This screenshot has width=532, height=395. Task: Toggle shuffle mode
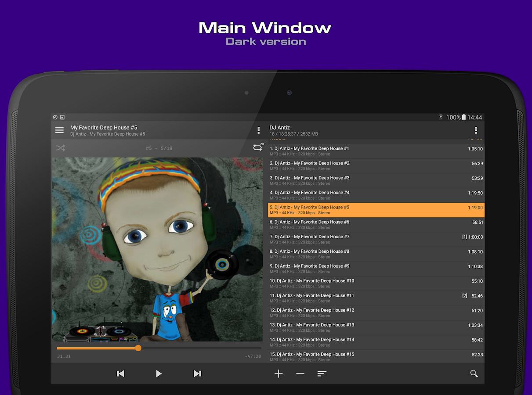point(61,148)
